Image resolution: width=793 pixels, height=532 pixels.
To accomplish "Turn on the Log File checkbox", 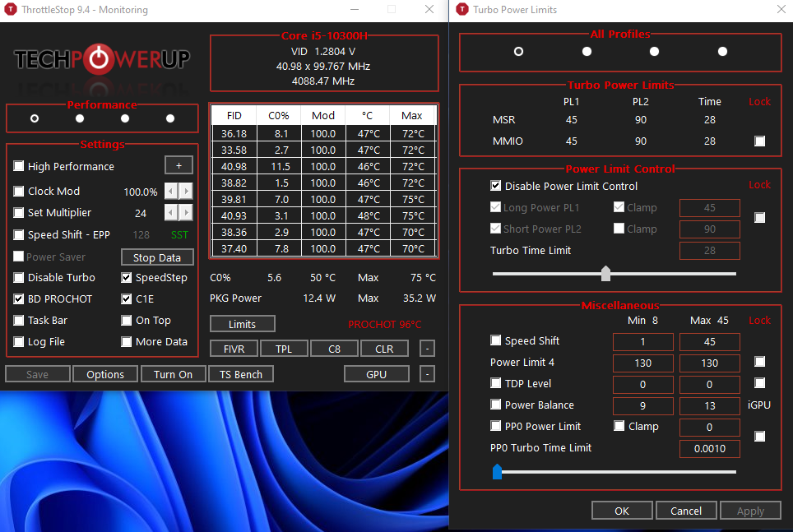I will pos(19,342).
